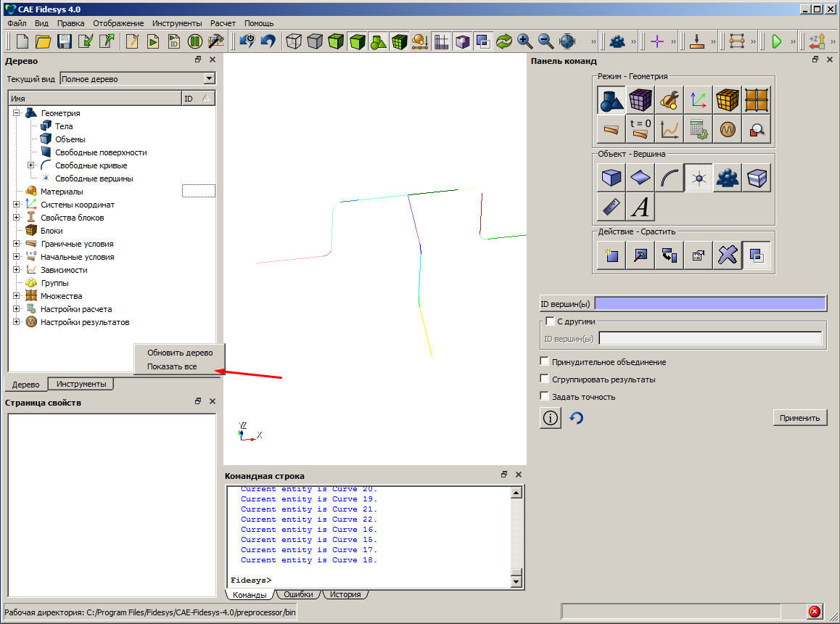
Task: Expand Свойства блоков tree node
Action: [x=17, y=217]
